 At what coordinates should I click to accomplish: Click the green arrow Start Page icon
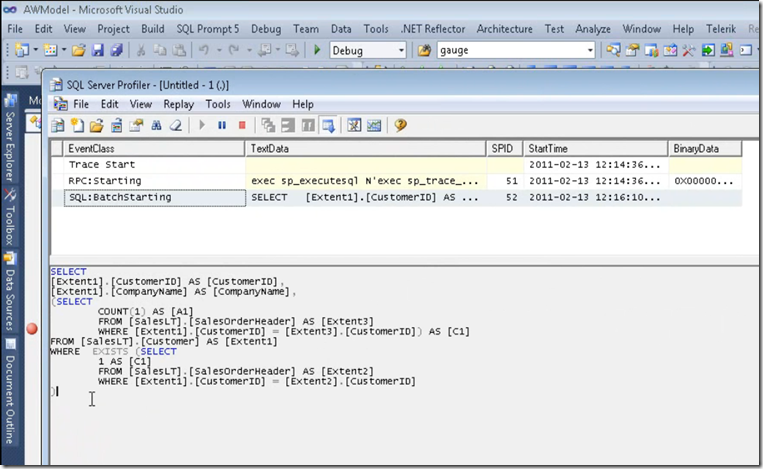[708, 50]
